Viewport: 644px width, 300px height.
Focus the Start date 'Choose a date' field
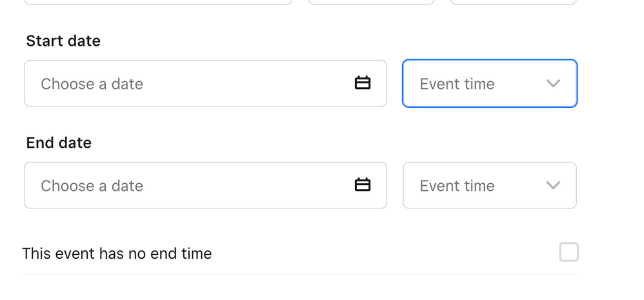click(194, 83)
